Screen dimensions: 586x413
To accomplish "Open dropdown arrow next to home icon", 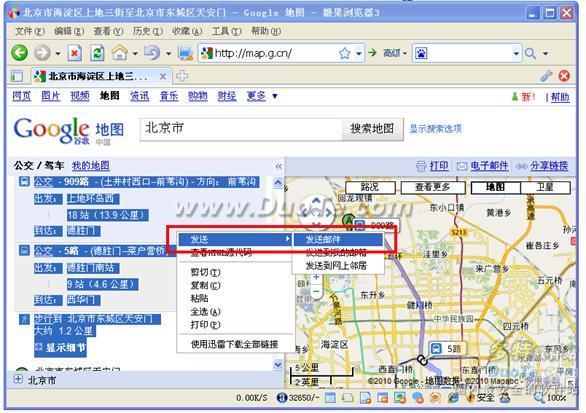I will pyautogui.click(x=135, y=53).
